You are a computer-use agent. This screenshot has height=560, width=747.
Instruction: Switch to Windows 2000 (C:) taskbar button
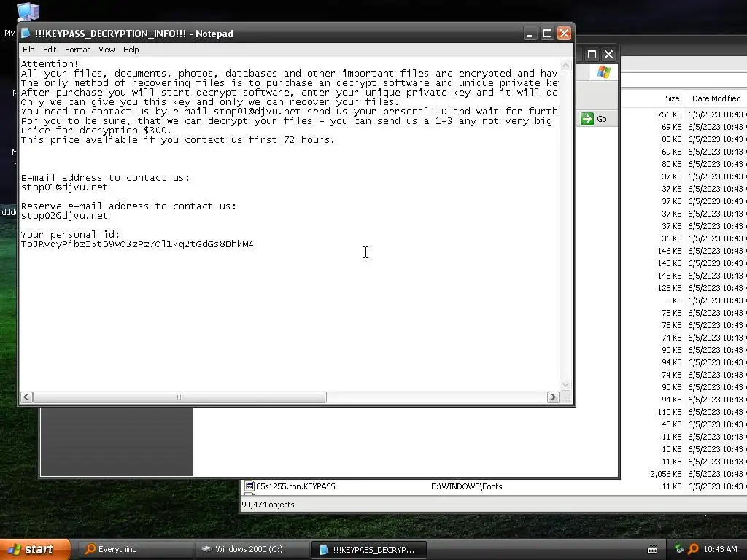point(251,550)
